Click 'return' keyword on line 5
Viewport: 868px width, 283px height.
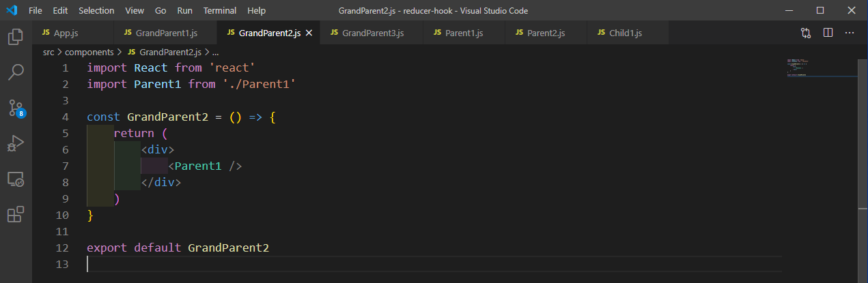tap(134, 134)
